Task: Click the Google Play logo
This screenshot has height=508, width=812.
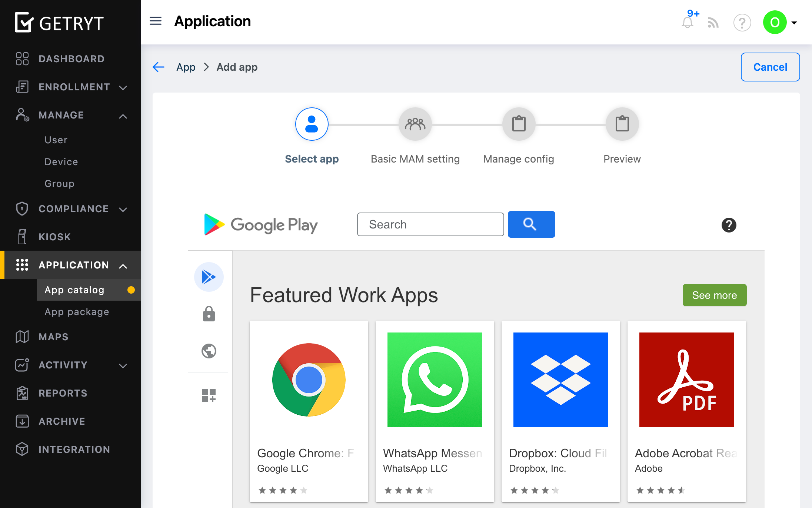Action: [x=261, y=224]
